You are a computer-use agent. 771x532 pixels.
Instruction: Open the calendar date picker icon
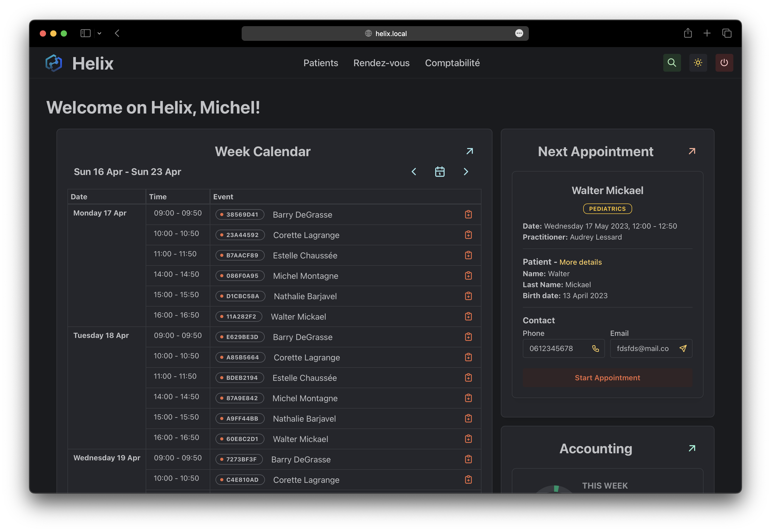coord(440,172)
